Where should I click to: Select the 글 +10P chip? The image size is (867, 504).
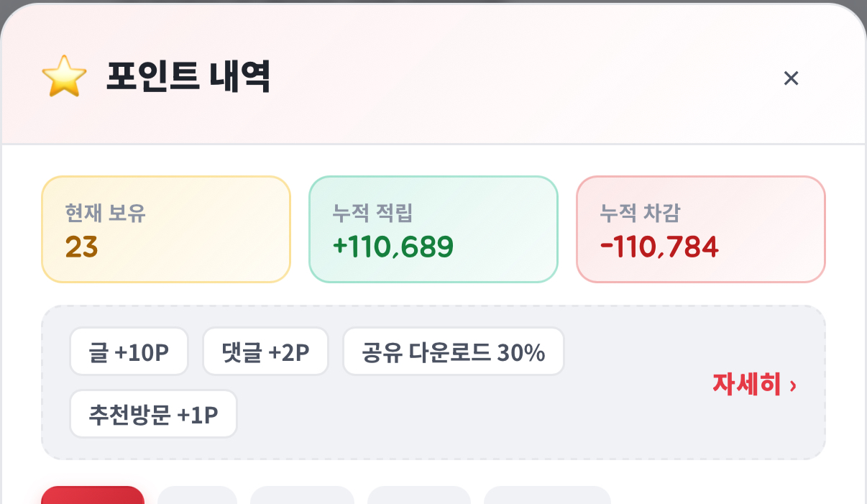[129, 352]
